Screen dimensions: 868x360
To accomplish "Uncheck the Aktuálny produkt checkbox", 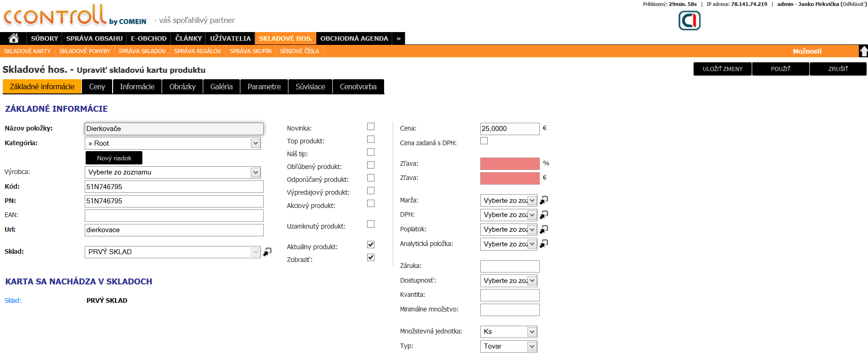I will pos(371,245).
